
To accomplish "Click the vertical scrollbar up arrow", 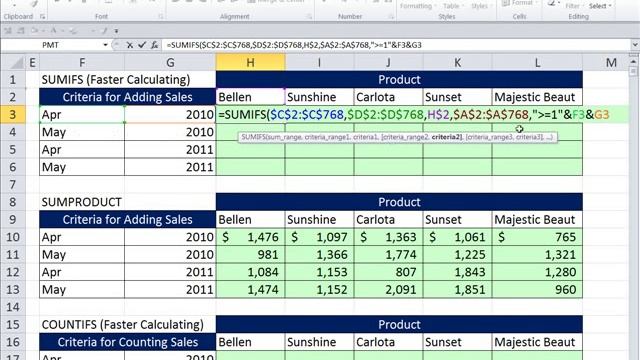I will [x=633, y=62].
